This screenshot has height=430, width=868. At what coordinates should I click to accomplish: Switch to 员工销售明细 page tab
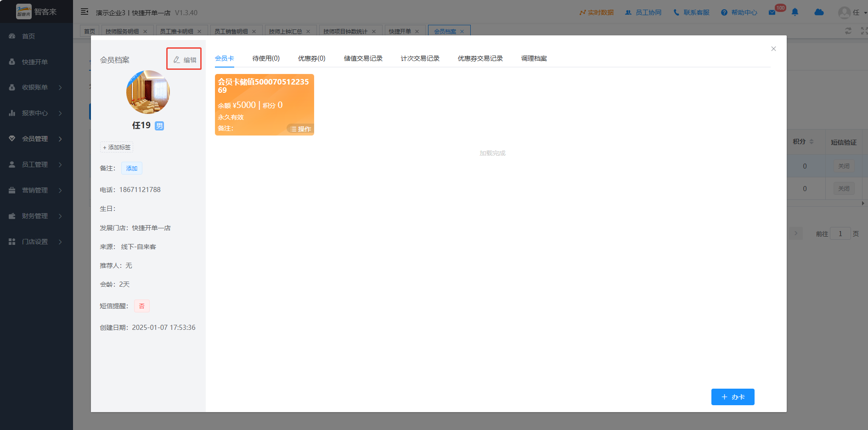(231, 31)
